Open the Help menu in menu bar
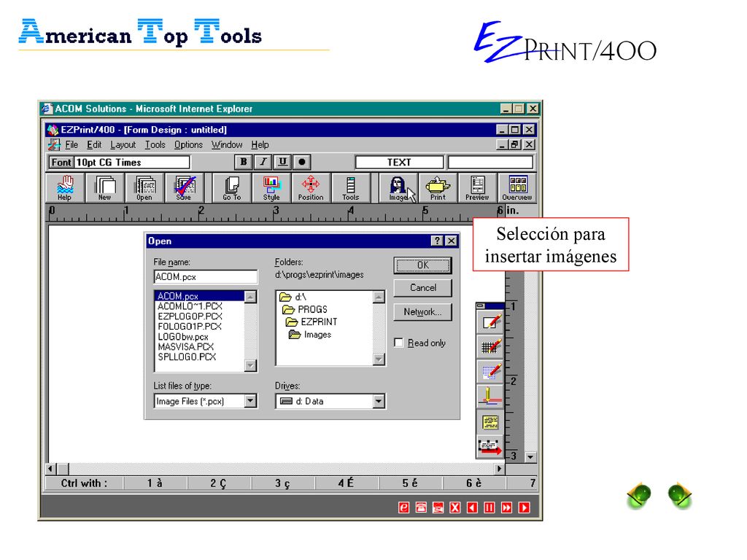 point(260,145)
